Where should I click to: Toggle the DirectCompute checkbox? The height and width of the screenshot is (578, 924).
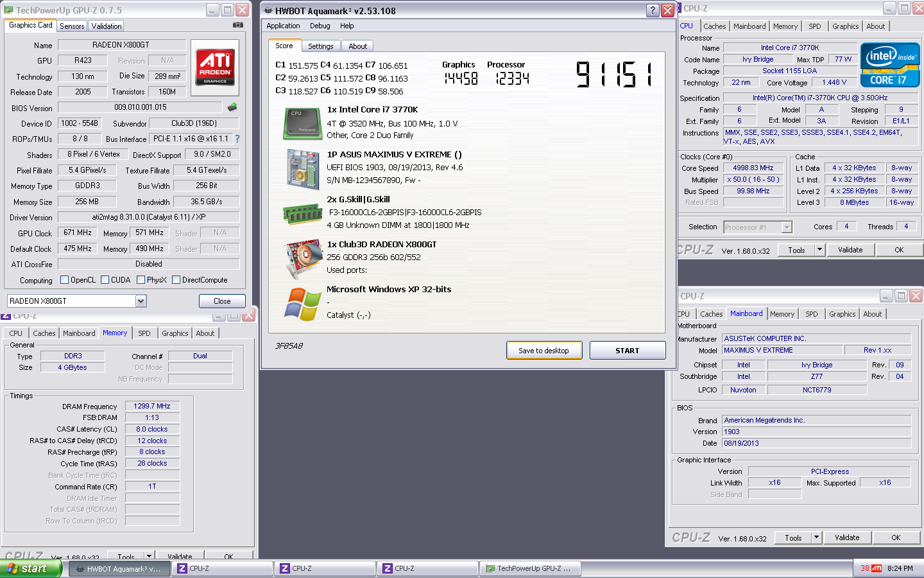176,280
